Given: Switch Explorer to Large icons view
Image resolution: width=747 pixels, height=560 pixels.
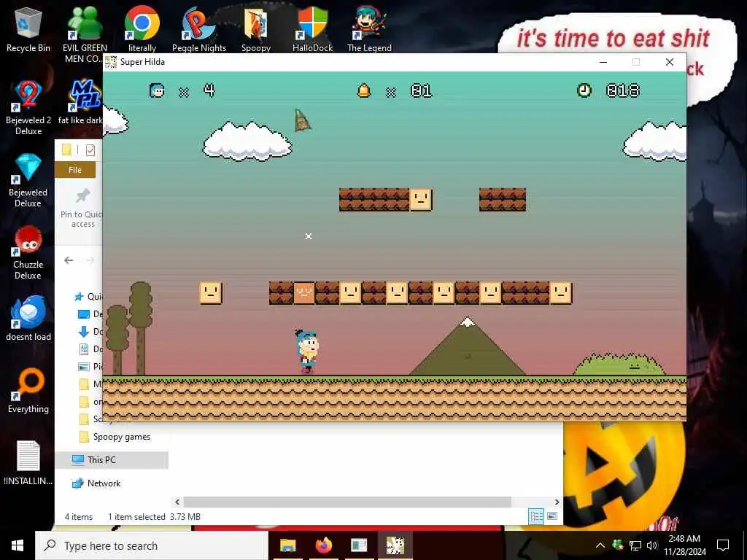Looking at the screenshot, I should 552,516.
